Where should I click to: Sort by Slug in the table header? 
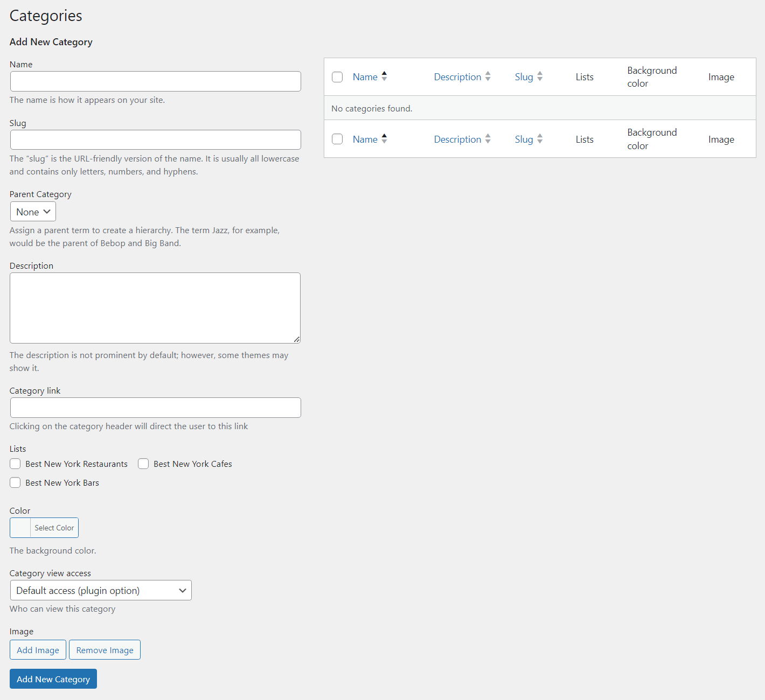pos(524,77)
